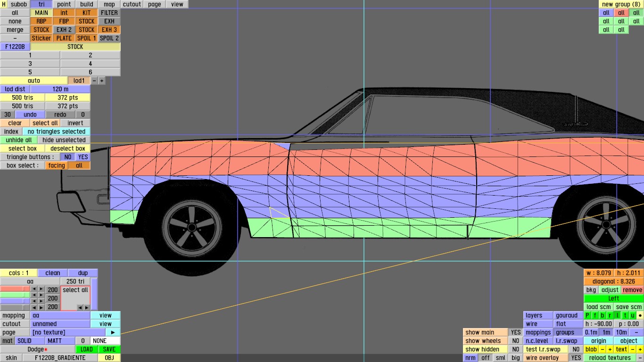
Task: Set triangle buttons to YES
Action: 83,157
